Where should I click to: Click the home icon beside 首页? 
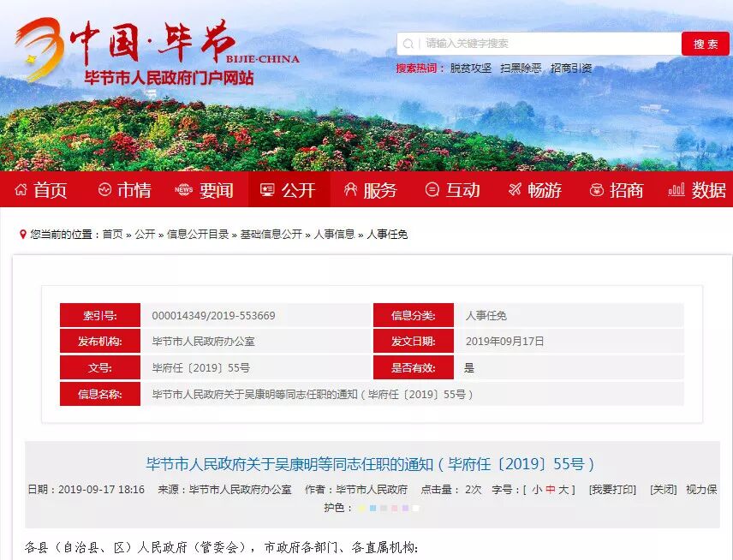21,190
